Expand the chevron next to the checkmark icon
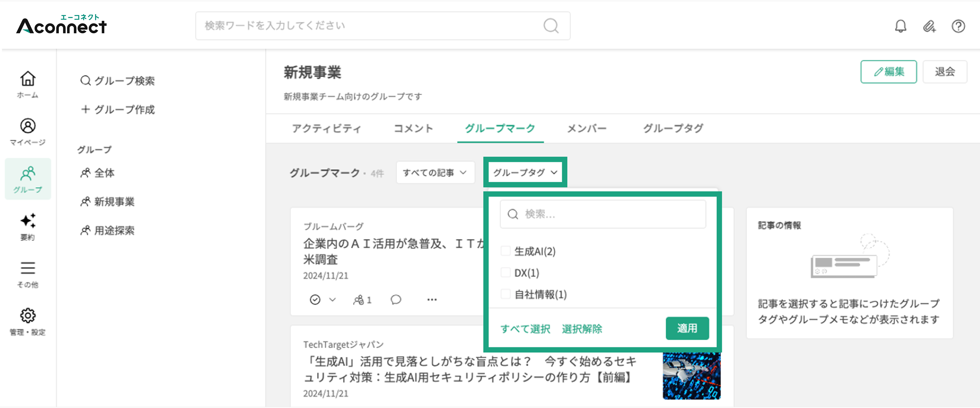The height and width of the screenshot is (408, 980). point(333,300)
